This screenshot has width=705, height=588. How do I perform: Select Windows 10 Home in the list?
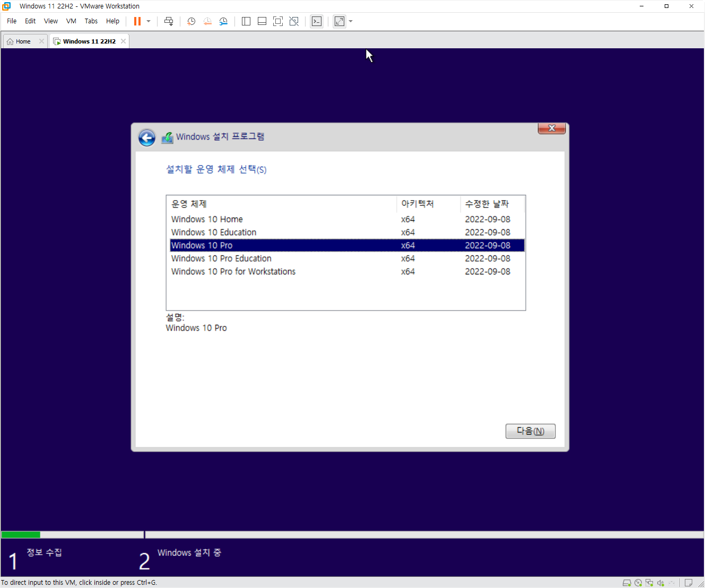coord(347,219)
